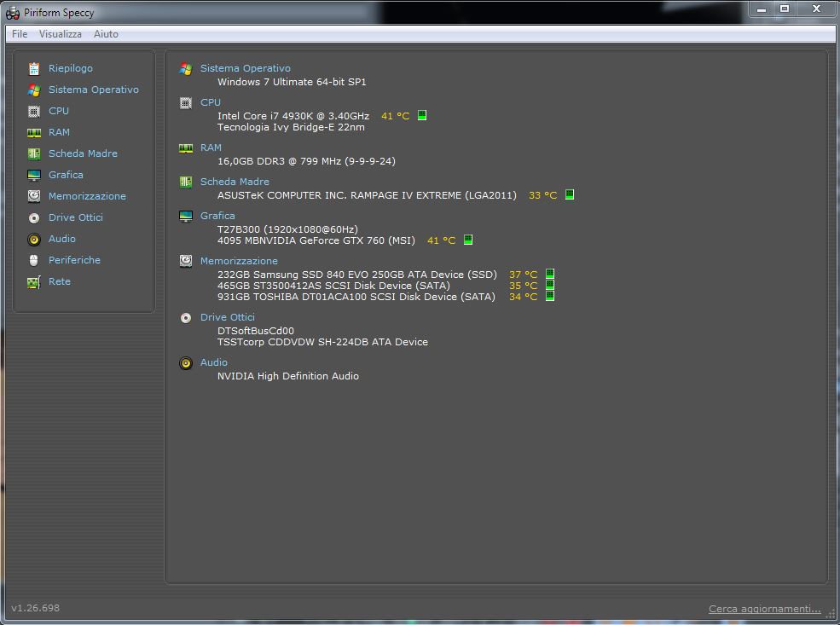Screen dimensions: 840x625
Task: Click green indicator for Samsung SSD 37 °C
Action: (x=550, y=274)
